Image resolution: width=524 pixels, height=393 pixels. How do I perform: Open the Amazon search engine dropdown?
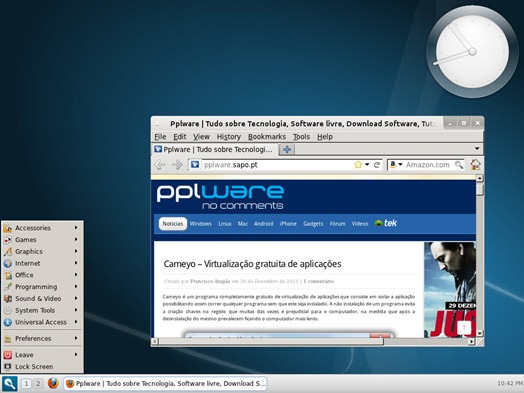[x=396, y=165]
